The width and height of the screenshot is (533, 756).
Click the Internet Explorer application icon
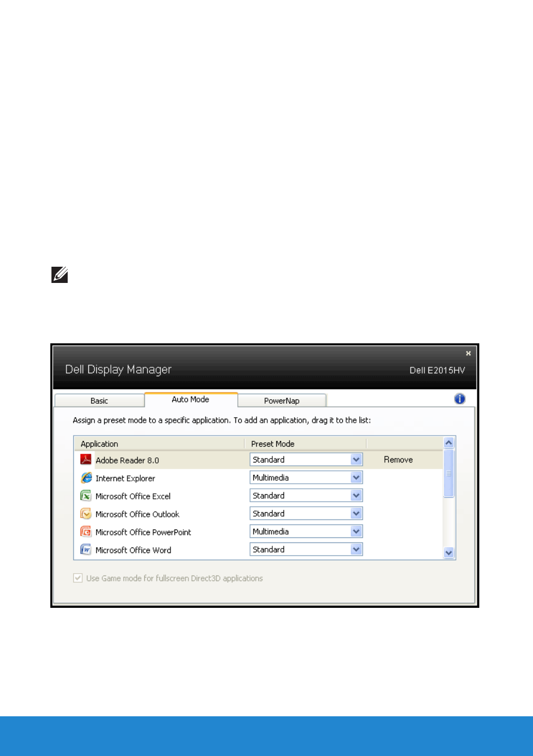click(x=86, y=478)
